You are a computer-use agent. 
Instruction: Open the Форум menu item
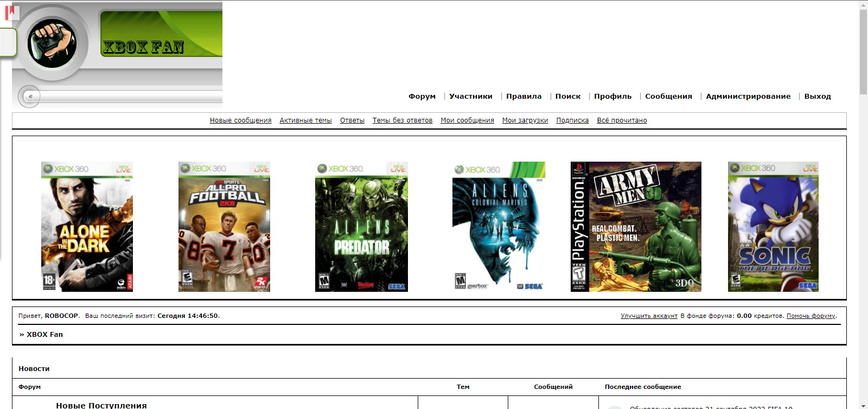click(x=422, y=96)
